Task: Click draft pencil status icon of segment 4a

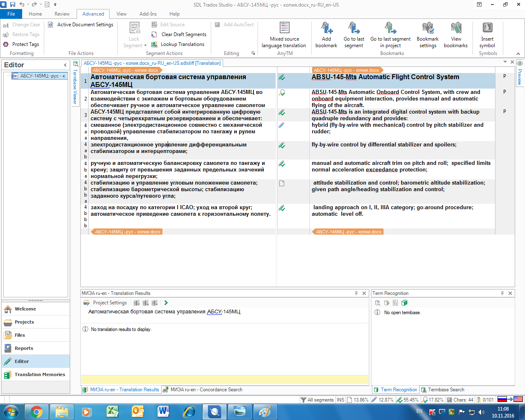Action: [x=281, y=125]
